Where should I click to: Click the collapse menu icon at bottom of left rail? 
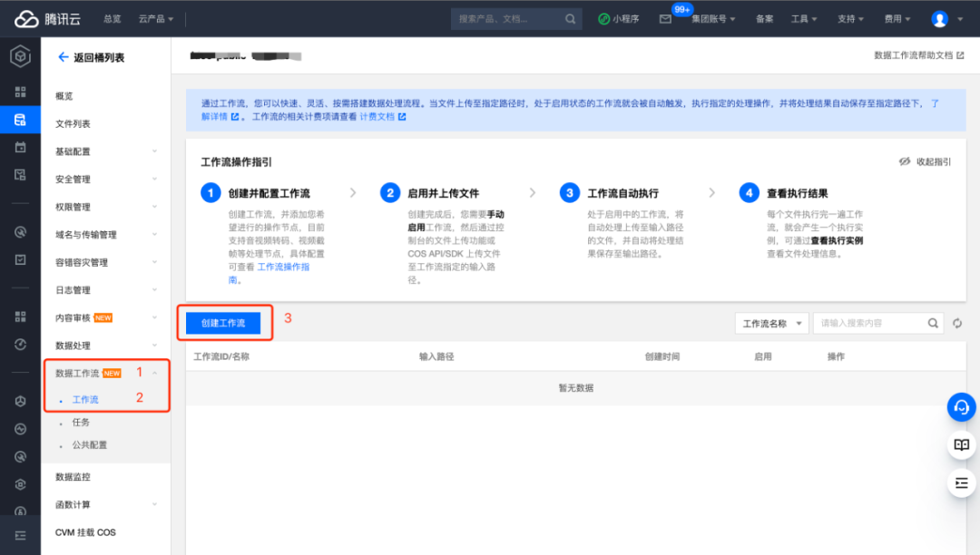tap(21, 536)
